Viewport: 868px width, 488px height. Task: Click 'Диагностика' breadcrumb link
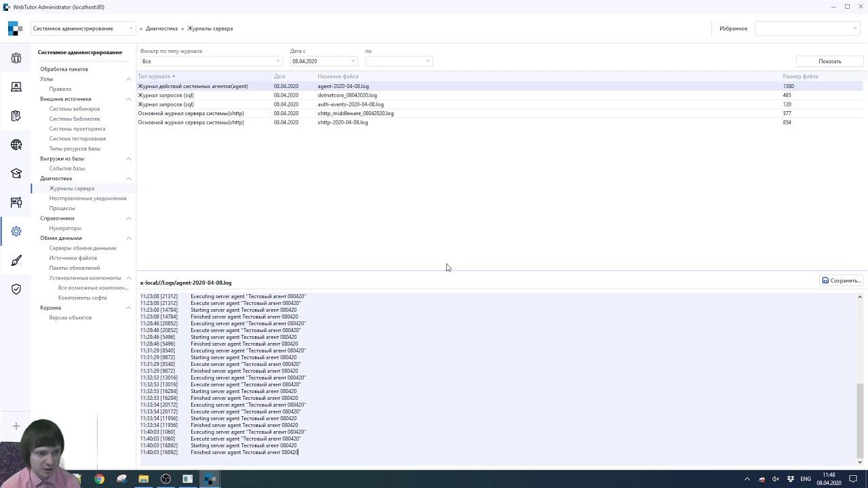coord(161,28)
